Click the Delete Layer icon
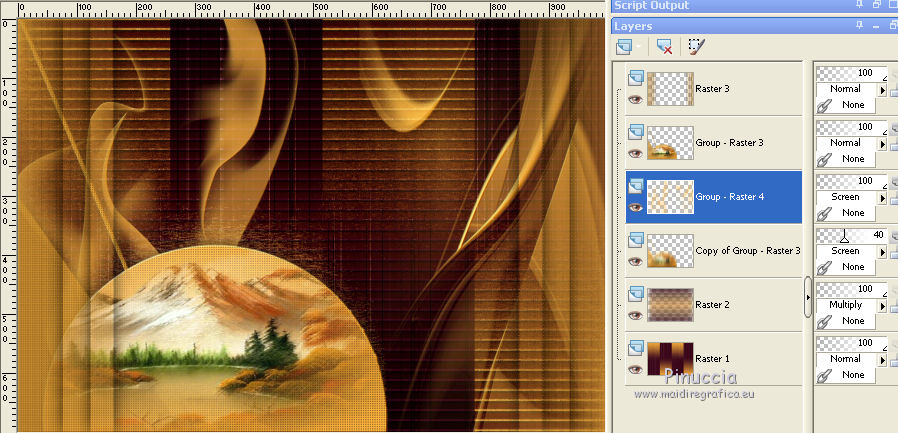 click(664, 46)
